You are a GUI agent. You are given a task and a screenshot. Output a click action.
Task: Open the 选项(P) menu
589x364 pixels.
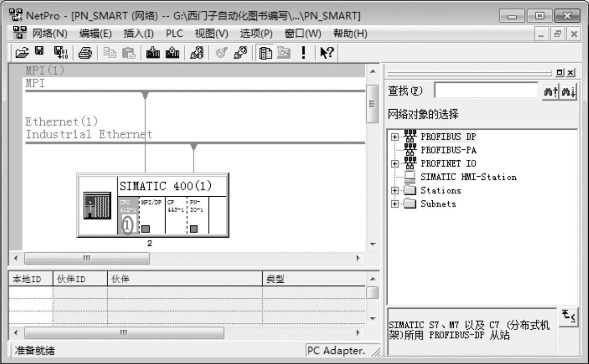tap(256, 34)
